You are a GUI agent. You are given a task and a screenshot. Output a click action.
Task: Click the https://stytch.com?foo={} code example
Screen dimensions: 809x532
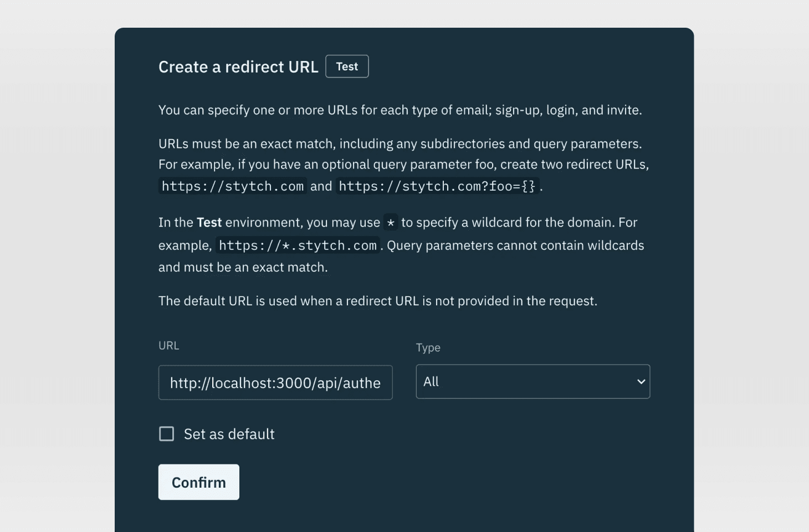pos(437,186)
